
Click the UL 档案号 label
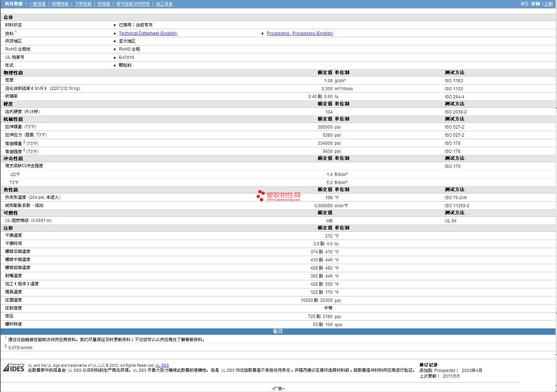(15, 57)
